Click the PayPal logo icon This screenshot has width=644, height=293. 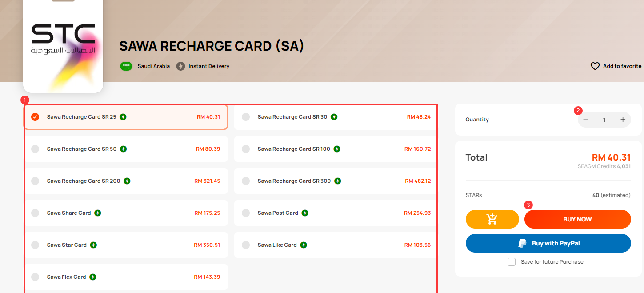pyautogui.click(x=523, y=243)
